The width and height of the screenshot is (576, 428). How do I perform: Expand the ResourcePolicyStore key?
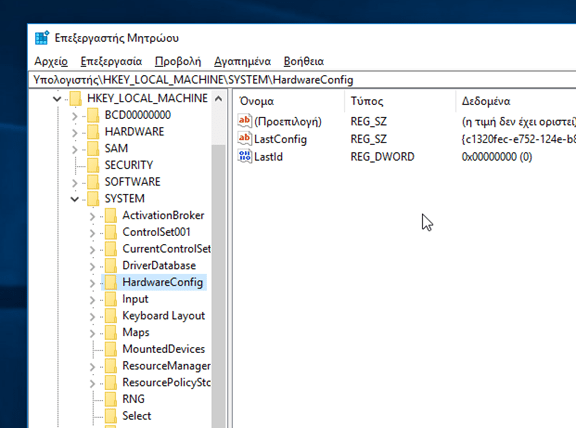coord(92,383)
